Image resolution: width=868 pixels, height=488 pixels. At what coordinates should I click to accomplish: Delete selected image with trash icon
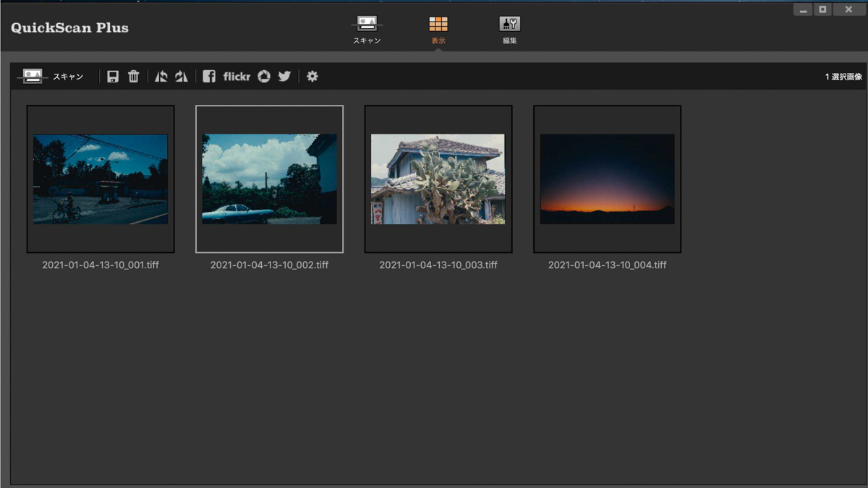[134, 77]
